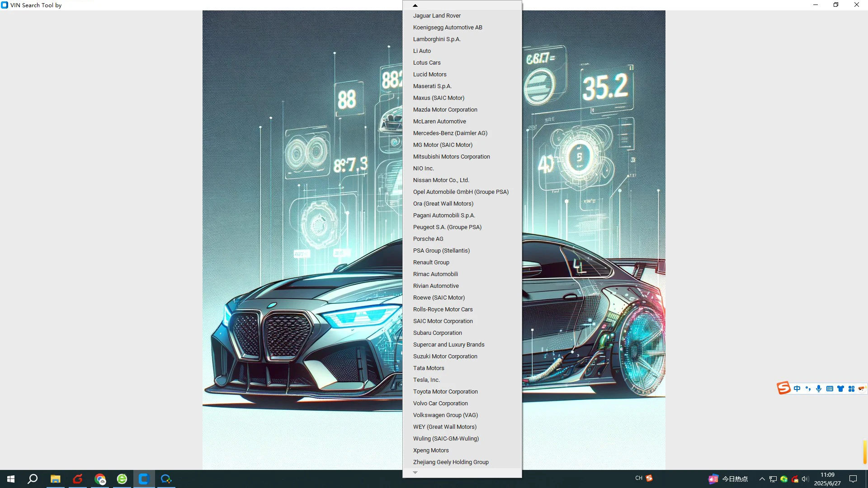Image resolution: width=868 pixels, height=488 pixels.
Task: Expand the hidden tray icons chevron
Action: coord(762,479)
